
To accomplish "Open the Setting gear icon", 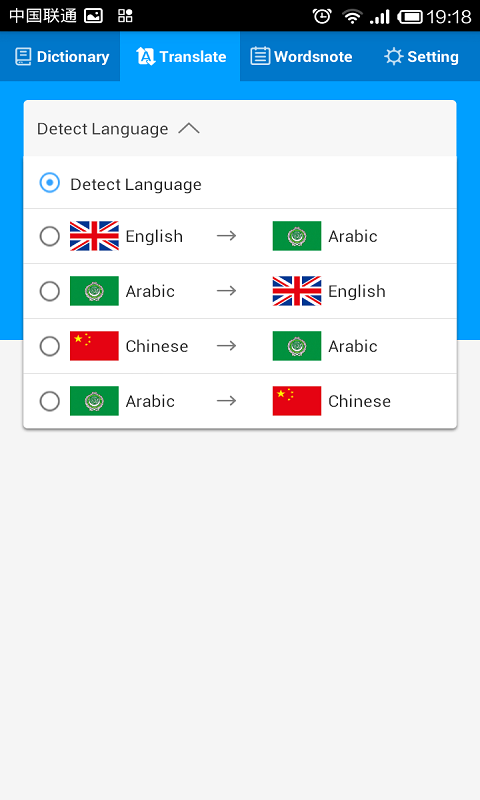I will [393, 57].
